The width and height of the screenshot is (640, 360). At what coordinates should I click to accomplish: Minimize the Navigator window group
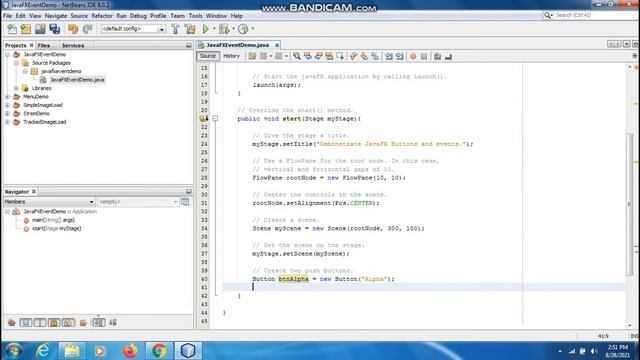pos(188,191)
